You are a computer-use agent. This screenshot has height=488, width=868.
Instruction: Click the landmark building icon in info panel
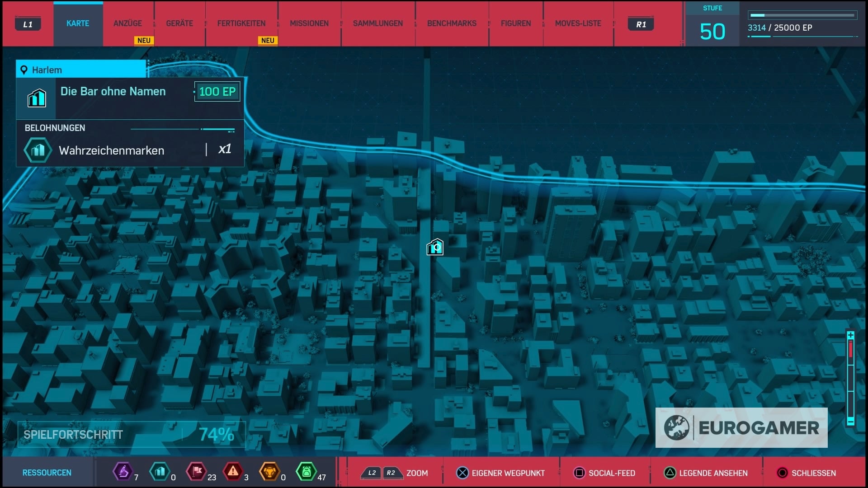coord(37,98)
